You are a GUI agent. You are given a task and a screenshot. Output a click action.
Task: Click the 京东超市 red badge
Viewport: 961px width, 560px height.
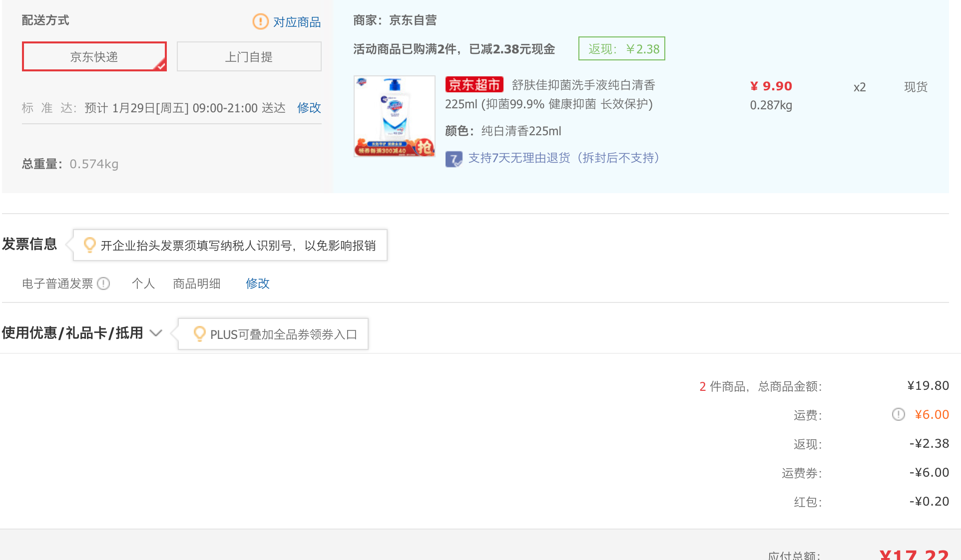(474, 85)
